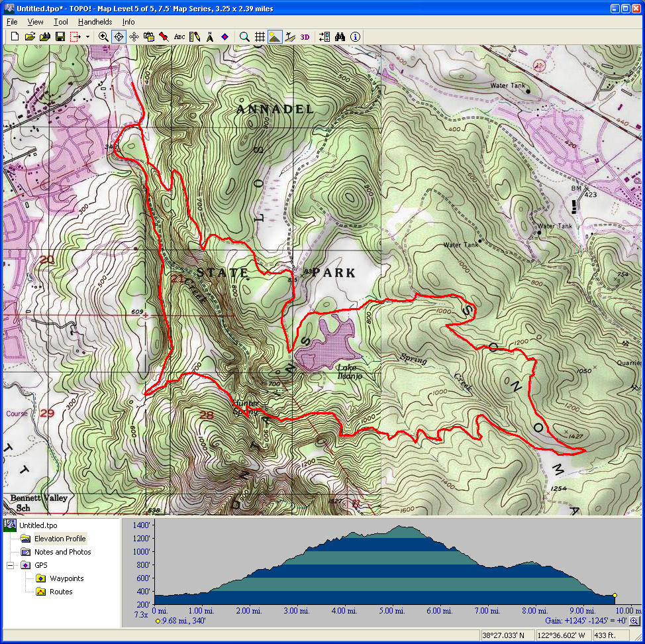Image resolution: width=645 pixels, height=644 pixels.
Task: Select the Zoom In magnifier tool
Action: pos(103,37)
